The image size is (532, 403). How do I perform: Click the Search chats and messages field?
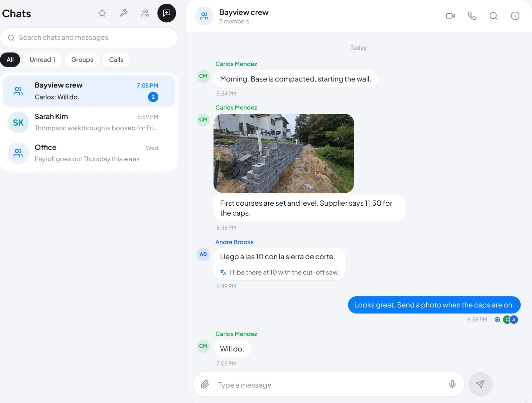pos(89,38)
